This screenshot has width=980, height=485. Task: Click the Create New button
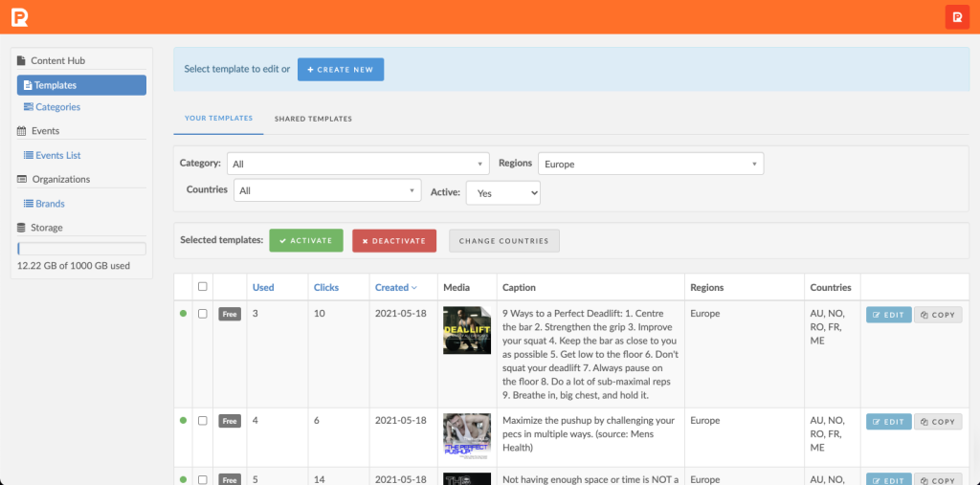(x=341, y=70)
